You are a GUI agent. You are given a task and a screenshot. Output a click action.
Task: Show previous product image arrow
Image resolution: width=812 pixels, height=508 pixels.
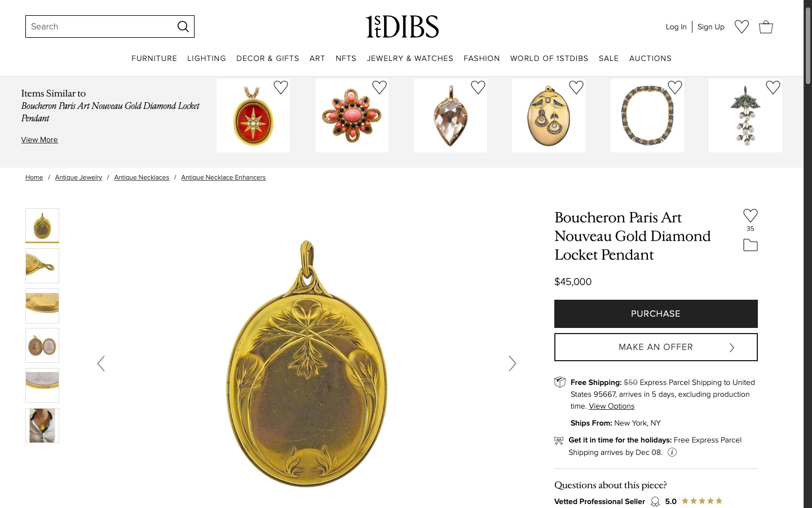[101, 364]
